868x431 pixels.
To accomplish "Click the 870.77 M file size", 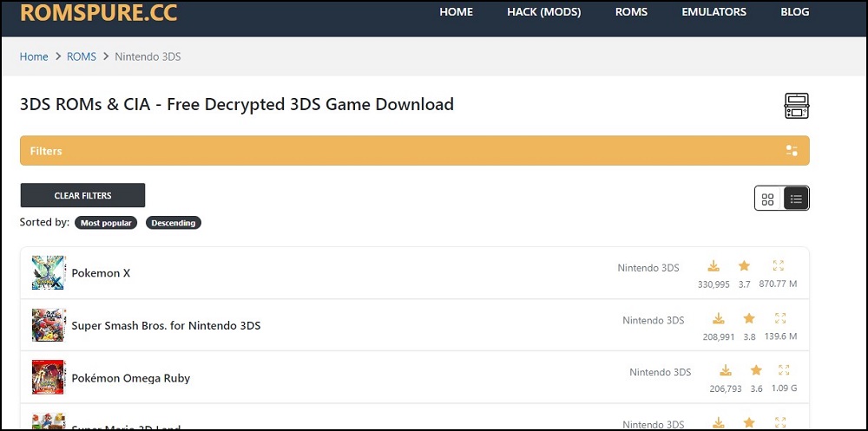I will [x=778, y=284].
